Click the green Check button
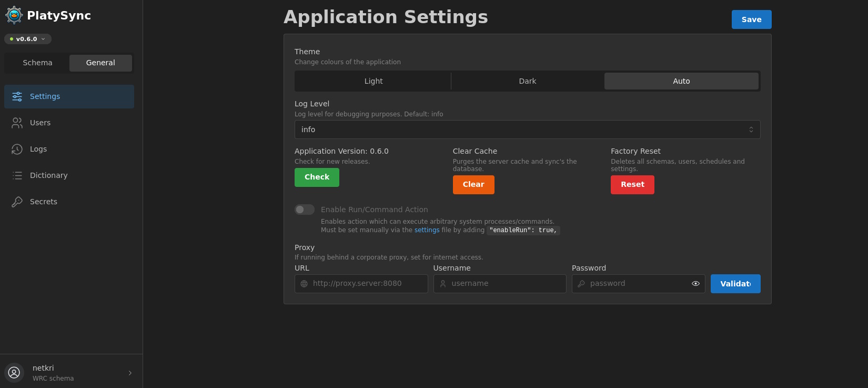This screenshot has width=868, height=388. [x=317, y=177]
